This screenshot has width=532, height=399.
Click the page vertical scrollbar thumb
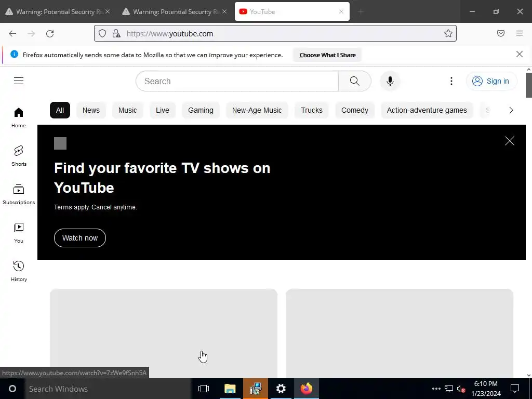point(528,85)
